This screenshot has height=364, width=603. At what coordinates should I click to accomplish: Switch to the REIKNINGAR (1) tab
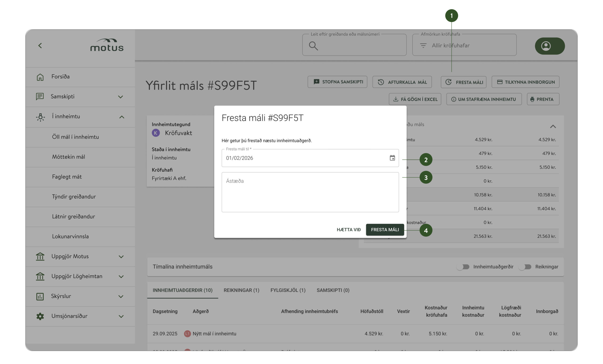point(241,290)
